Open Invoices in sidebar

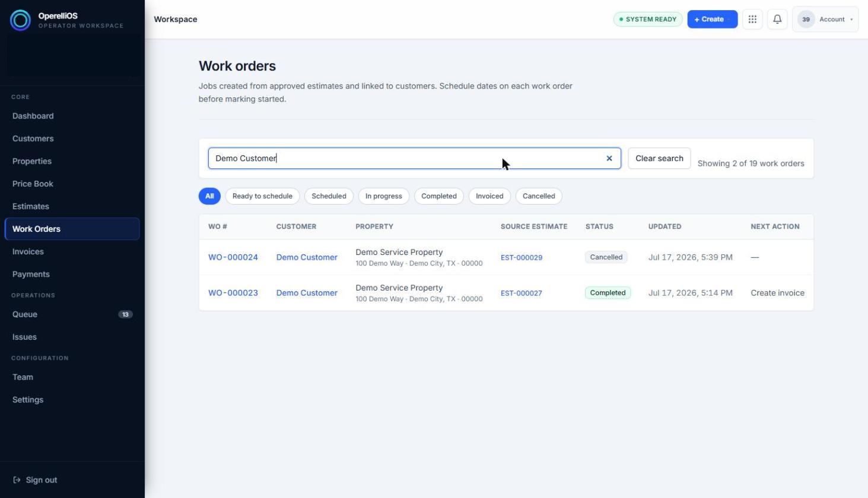point(72,251)
